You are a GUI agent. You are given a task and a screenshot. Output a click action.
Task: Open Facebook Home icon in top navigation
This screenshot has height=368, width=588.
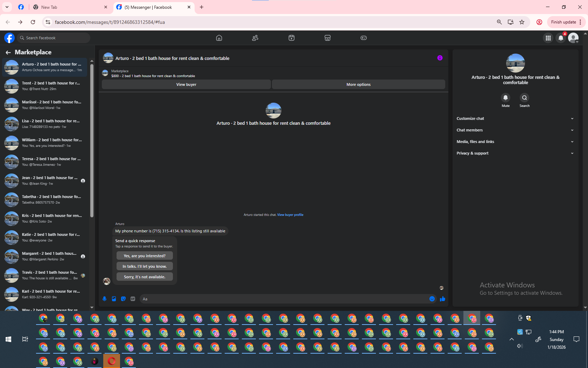[x=219, y=38]
